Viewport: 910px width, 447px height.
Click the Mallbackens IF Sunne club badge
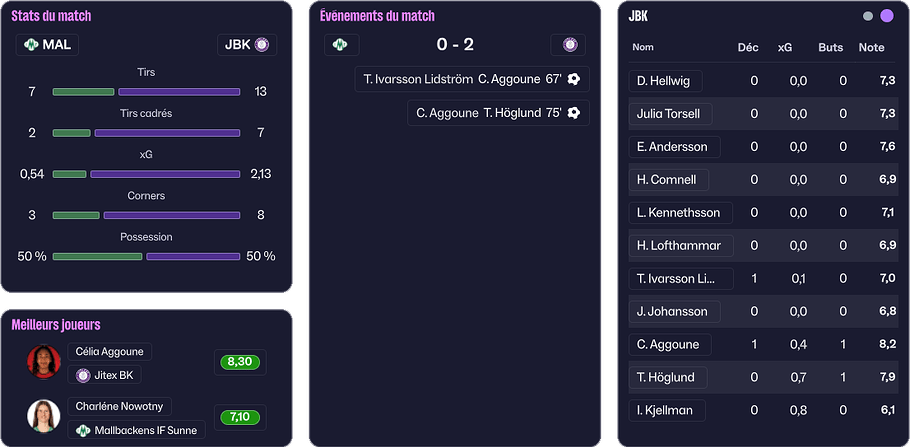(83, 430)
